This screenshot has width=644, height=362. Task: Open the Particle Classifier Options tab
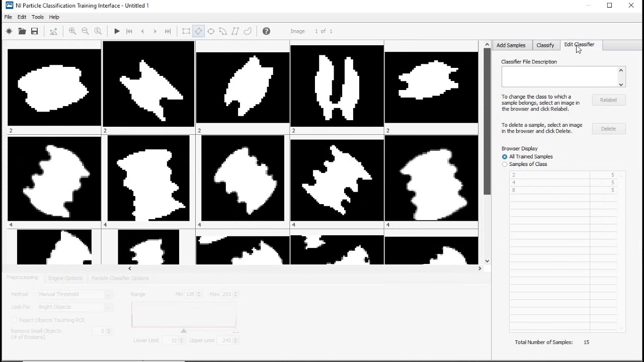pos(120,278)
